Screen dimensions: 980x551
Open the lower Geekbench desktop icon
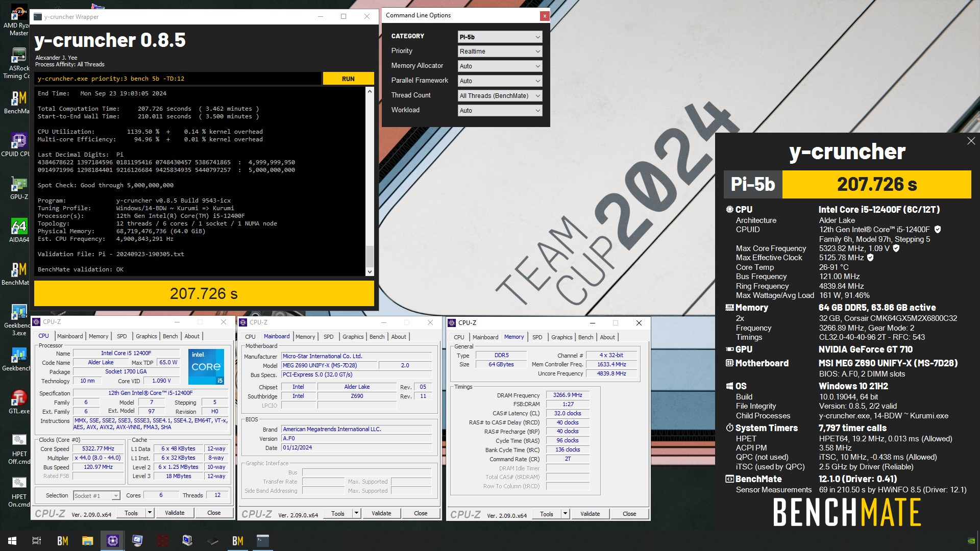pyautogui.click(x=18, y=359)
